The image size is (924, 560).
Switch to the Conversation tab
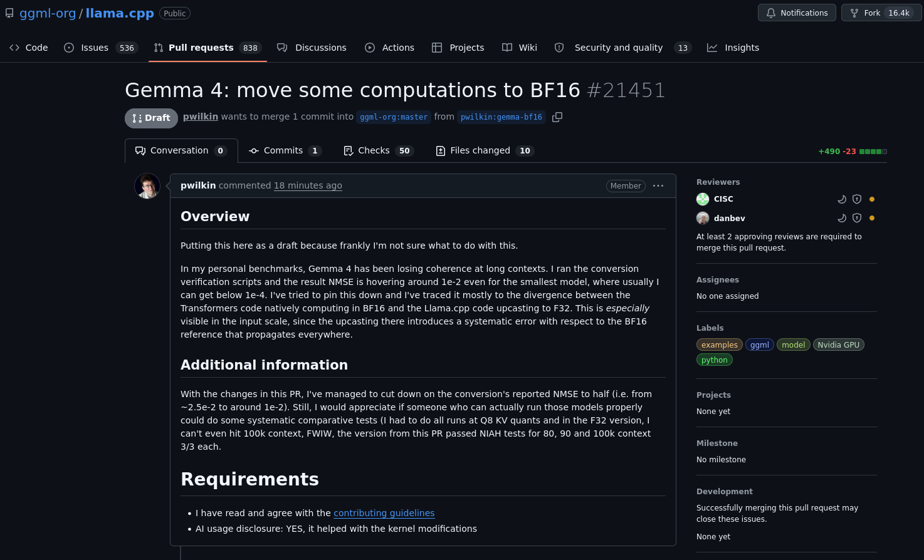coord(181,151)
